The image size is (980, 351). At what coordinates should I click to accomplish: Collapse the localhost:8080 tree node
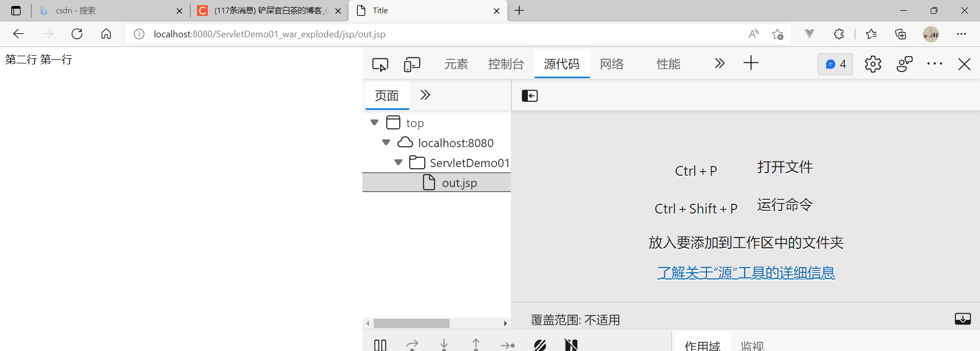point(386,143)
